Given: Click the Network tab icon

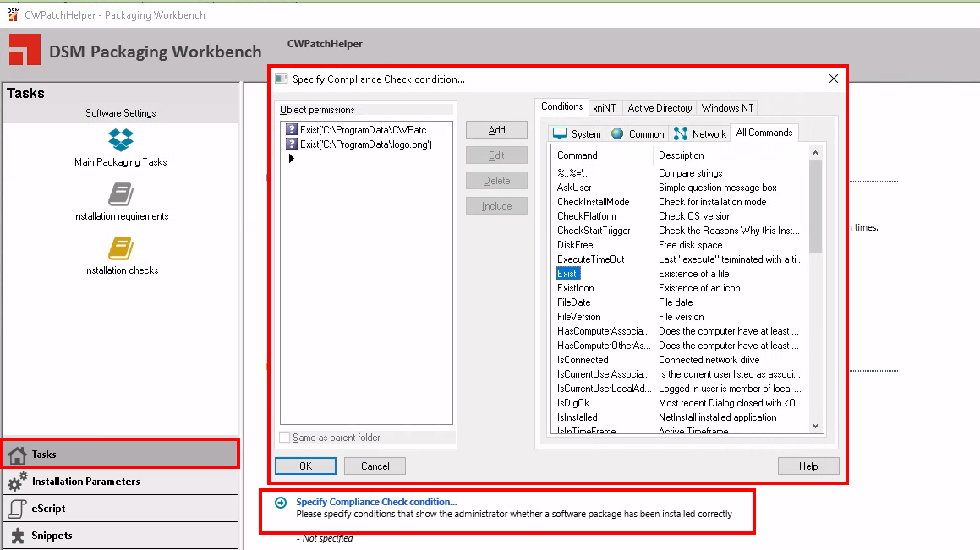Looking at the screenshot, I should tap(681, 133).
